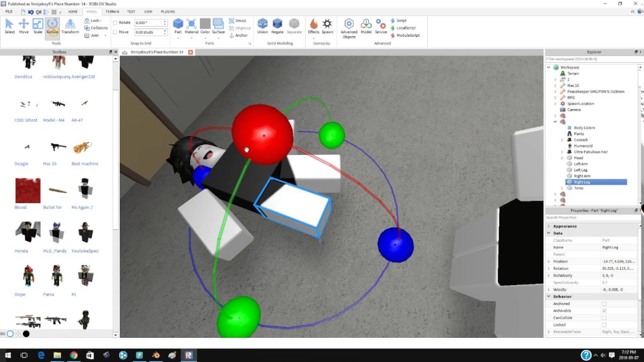Collapse the Behavior section
Image resolution: width=644 pixels, height=362 pixels.
coord(549,297)
